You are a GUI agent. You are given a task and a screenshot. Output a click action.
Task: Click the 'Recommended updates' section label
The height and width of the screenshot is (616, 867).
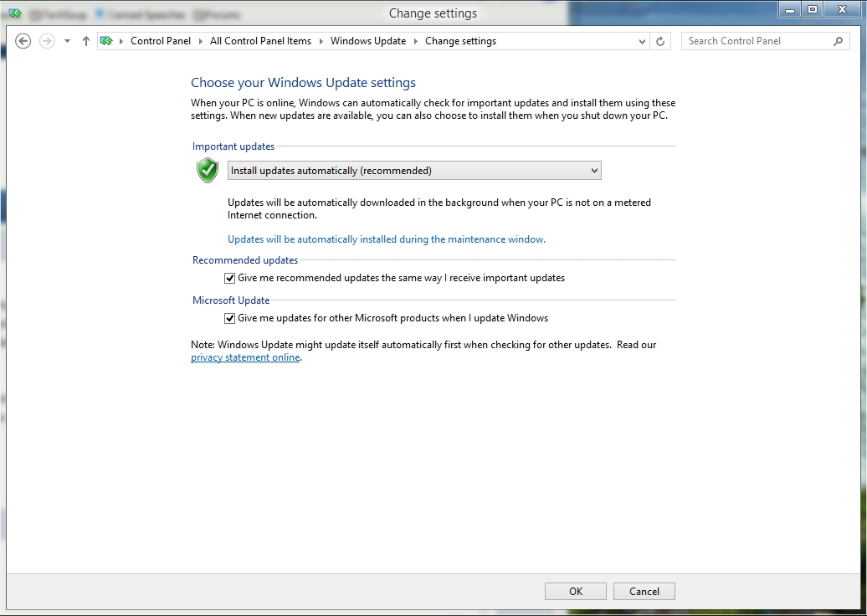(x=245, y=260)
